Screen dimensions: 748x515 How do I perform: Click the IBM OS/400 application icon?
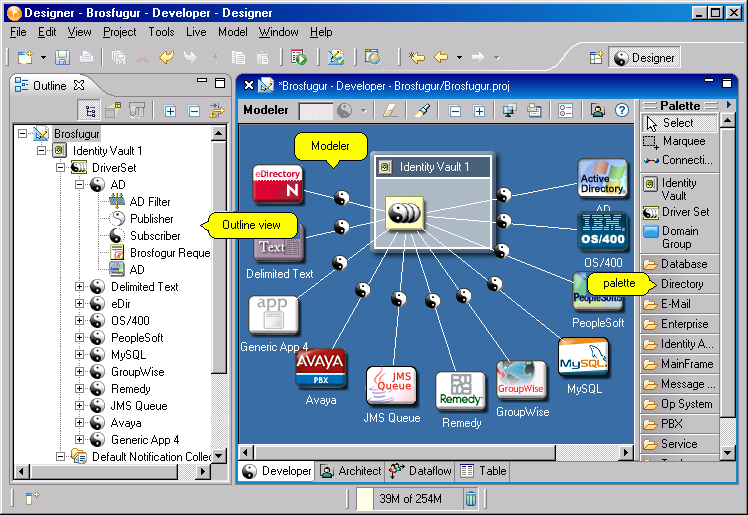coord(603,231)
